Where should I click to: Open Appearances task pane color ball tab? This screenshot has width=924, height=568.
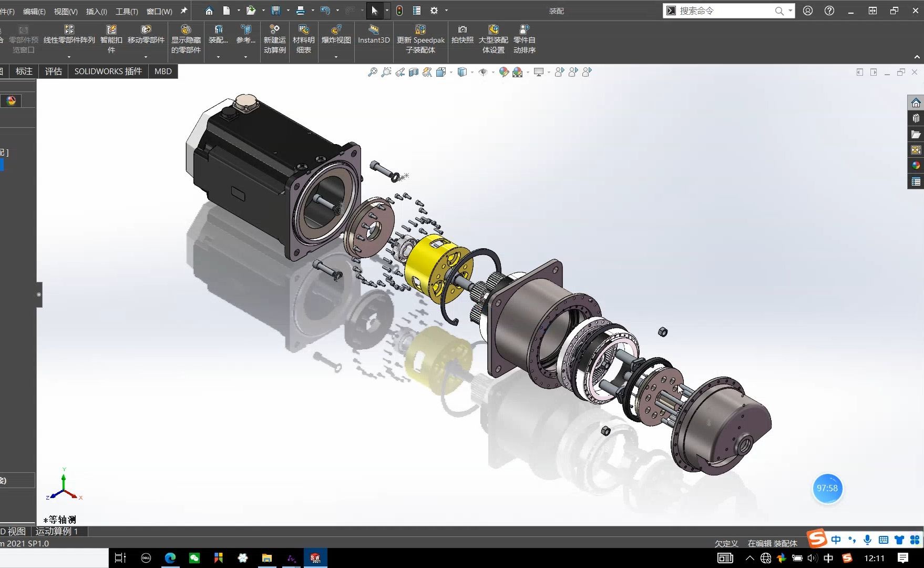point(916,166)
